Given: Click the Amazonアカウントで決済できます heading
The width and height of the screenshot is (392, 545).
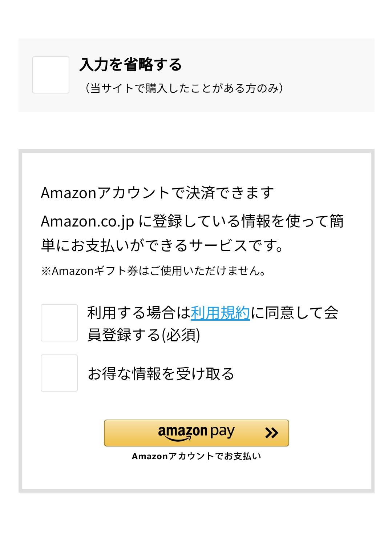Looking at the screenshot, I should (157, 193).
